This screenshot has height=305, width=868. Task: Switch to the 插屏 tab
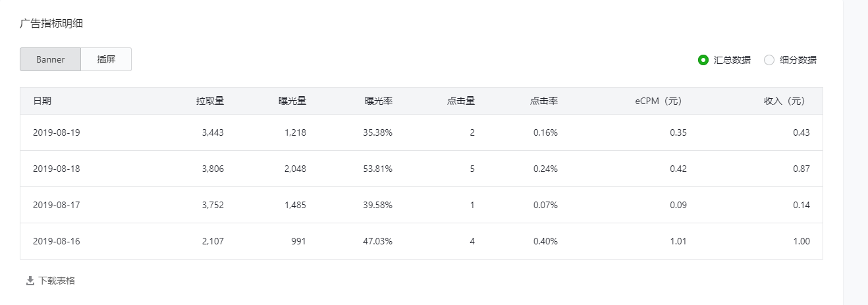pos(106,59)
